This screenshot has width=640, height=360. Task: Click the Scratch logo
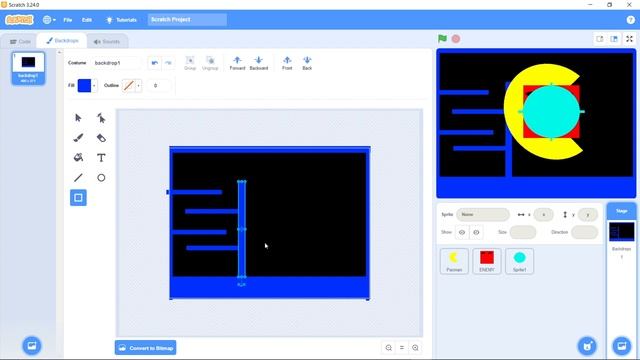click(19, 20)
